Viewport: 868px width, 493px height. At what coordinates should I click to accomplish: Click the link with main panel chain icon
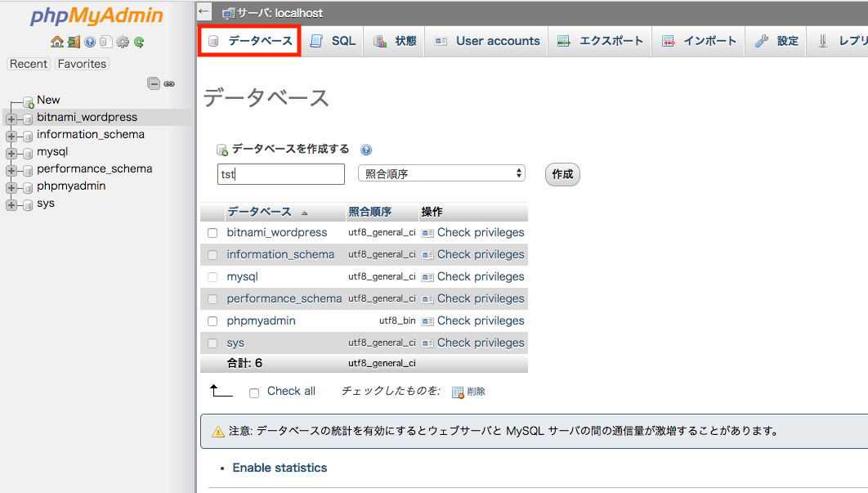point(169,83)
